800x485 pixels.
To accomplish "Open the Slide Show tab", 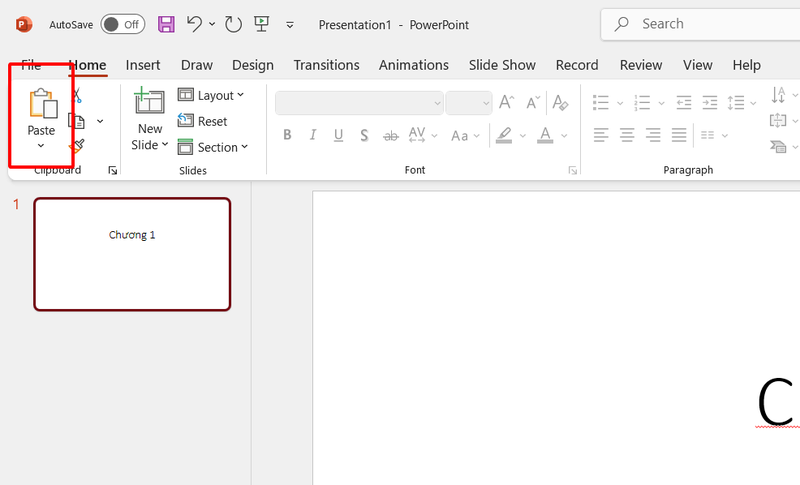I will [x=502, y=65].
